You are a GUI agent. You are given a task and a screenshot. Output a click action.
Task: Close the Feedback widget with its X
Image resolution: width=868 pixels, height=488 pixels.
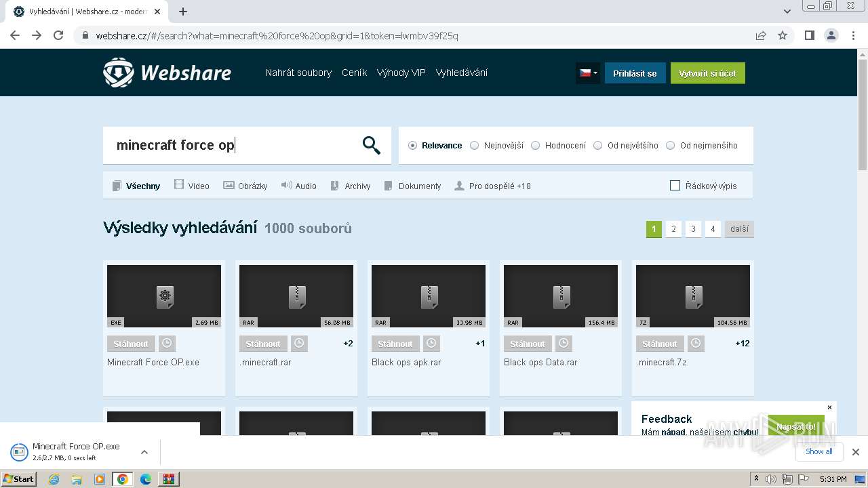(x=829, y=407)
